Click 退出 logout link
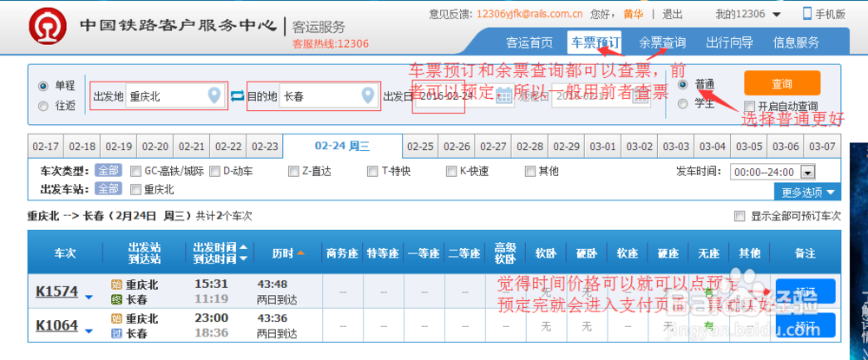This screenshot has height=360, width=868. 673,15
